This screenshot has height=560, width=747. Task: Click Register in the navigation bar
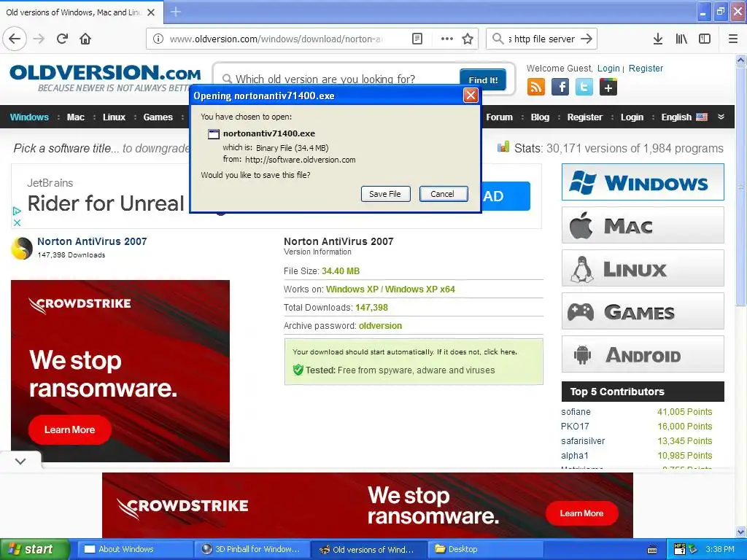(584, 117)
